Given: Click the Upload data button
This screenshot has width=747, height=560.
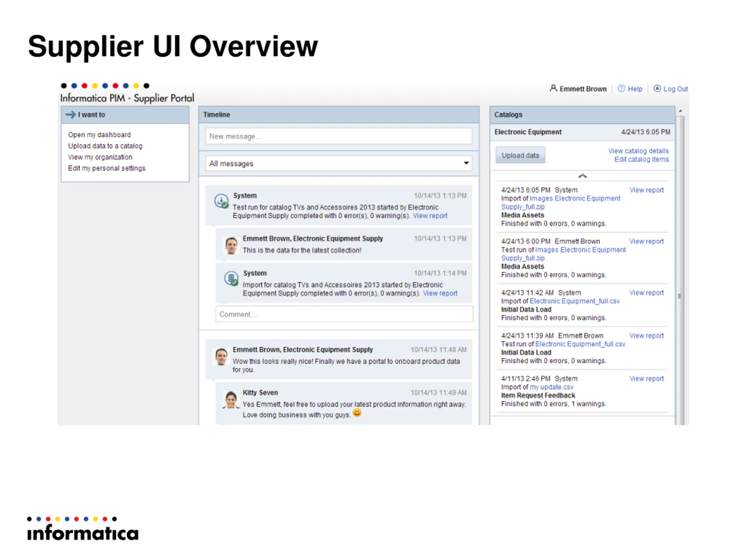Looking at the screenshot, I should pos(520,155).
